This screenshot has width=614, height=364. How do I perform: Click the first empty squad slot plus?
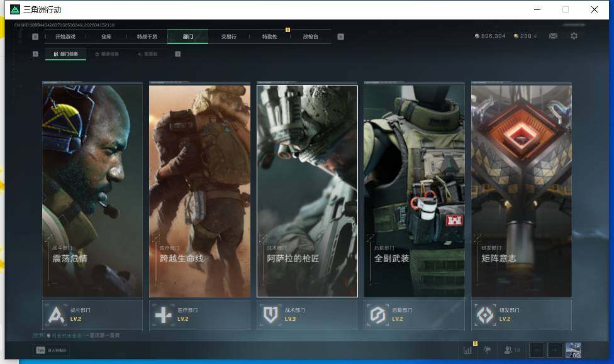pos(537,350)
